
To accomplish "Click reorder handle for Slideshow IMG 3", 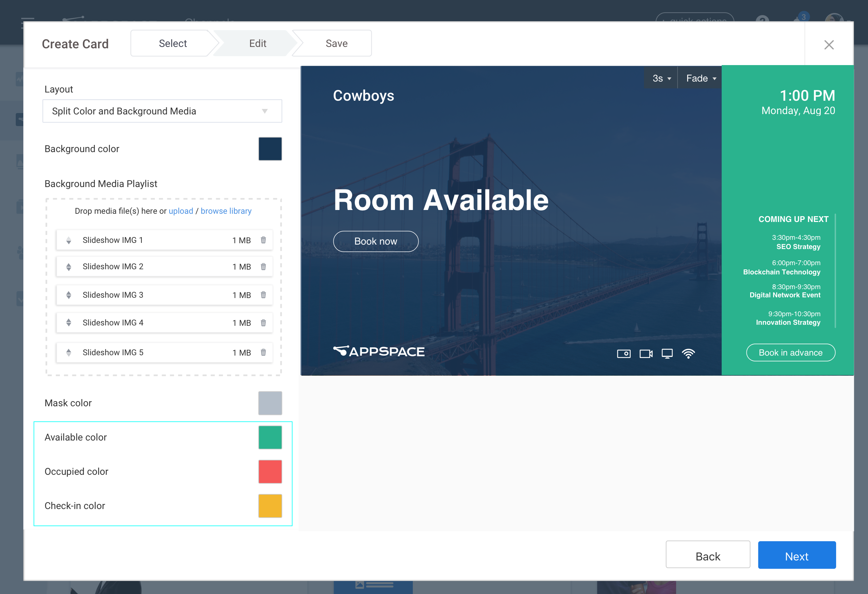I will (69, 295).
